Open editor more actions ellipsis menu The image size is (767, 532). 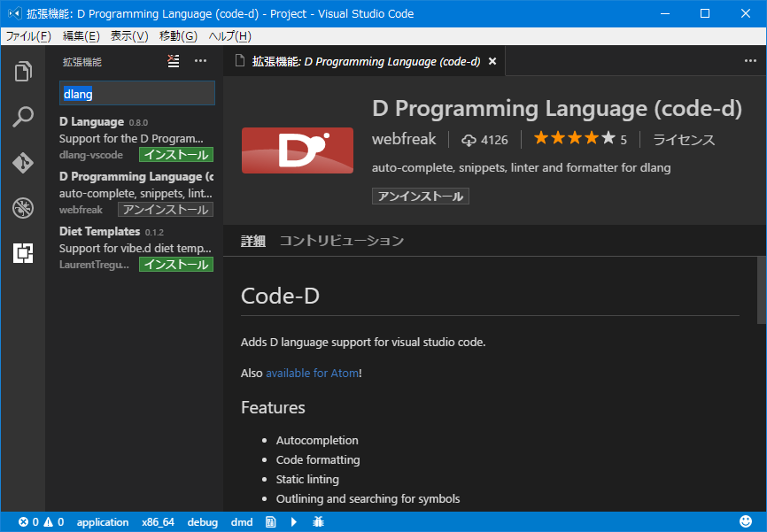click(750, 60)
